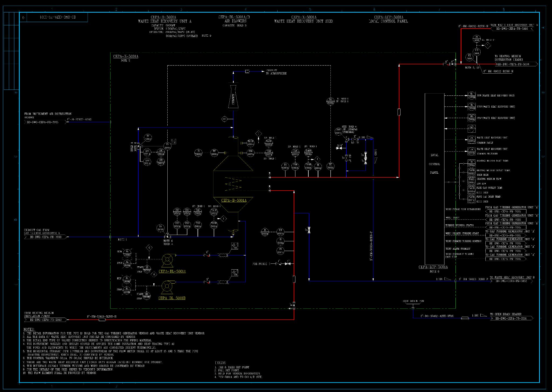Click the NOTE 5, 10 annotation near the flow meter

[472, 68]
